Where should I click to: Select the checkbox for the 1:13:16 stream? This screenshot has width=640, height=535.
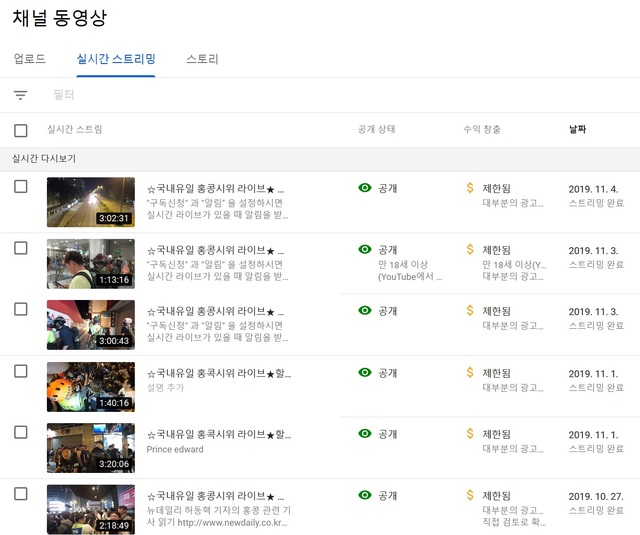pyautogui.click(x=21, y=248)
